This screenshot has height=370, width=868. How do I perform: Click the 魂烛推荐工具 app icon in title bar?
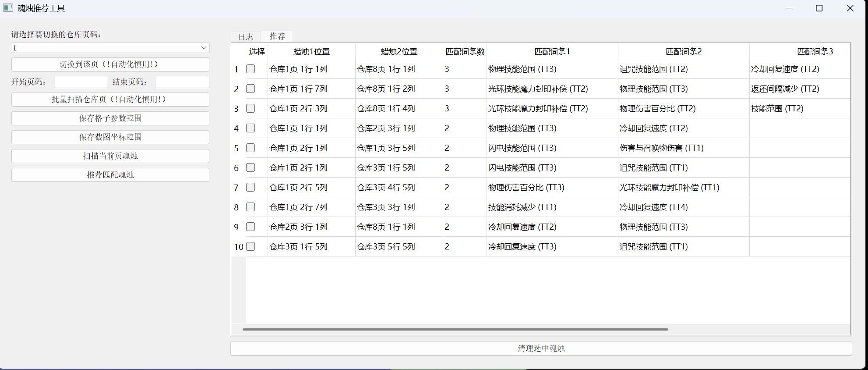(8, 8)
